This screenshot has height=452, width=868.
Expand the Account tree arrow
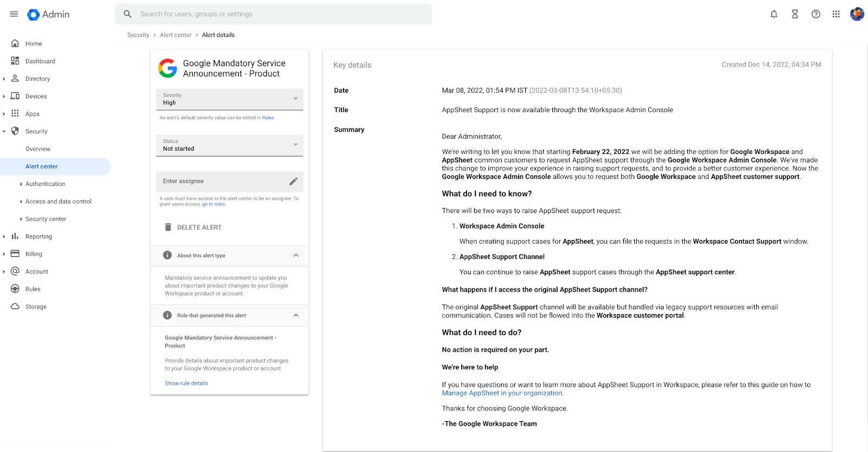click(4, 272)
